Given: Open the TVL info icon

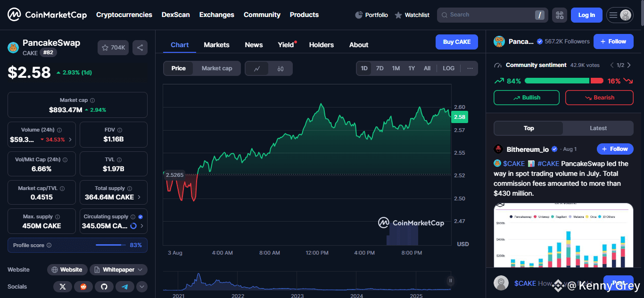Looking at the screenshot, I should 119,160.
